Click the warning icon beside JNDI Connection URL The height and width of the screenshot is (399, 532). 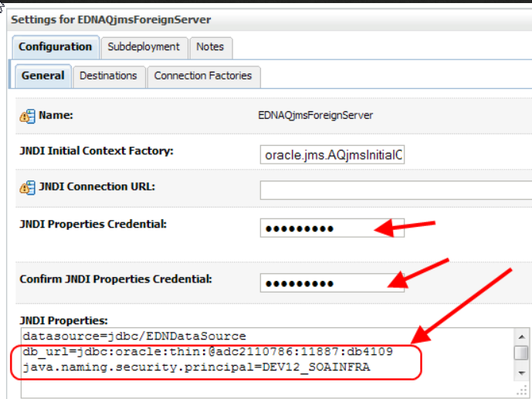(27, 188)
